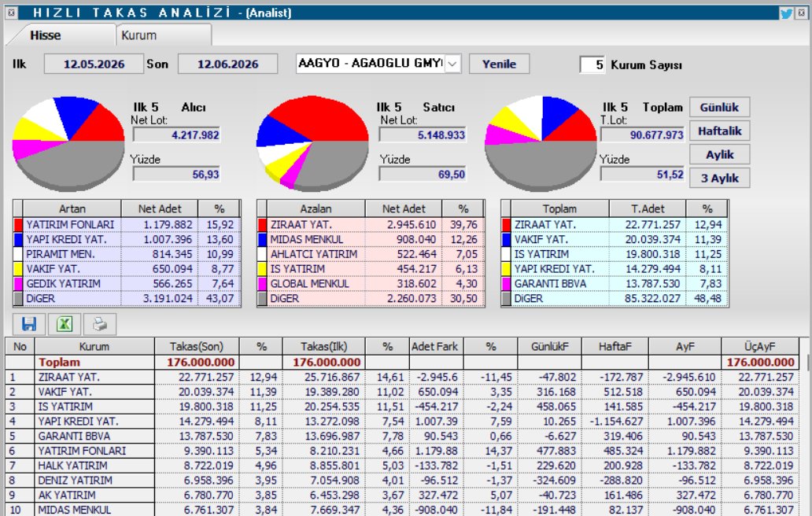Export table with the Excel icon

65,324
